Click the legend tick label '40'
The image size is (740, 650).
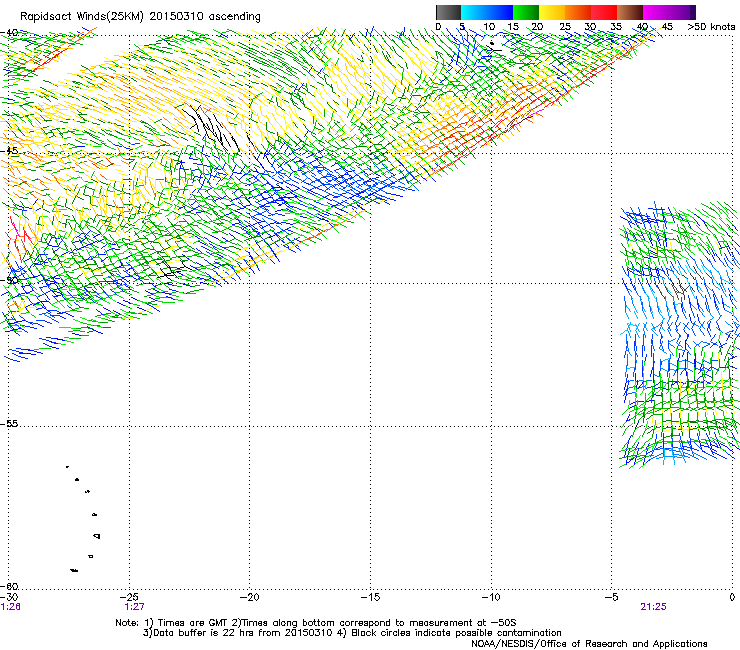click(x=642, y=27)
